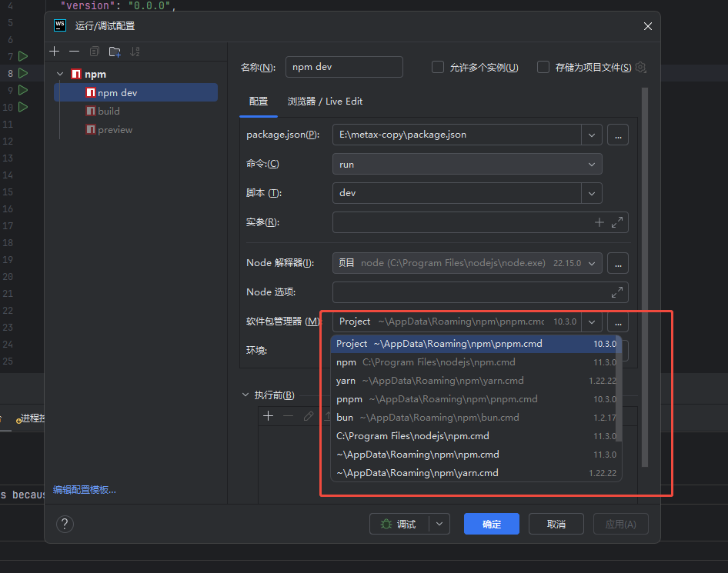728x573 pixels.
Task: Click the 调试 debug button
Action: (399, 525)
